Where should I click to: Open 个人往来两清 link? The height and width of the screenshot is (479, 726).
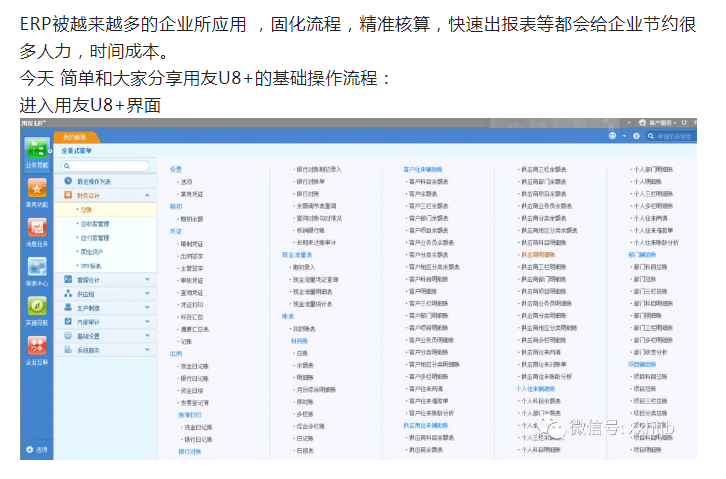coord(651,218)
